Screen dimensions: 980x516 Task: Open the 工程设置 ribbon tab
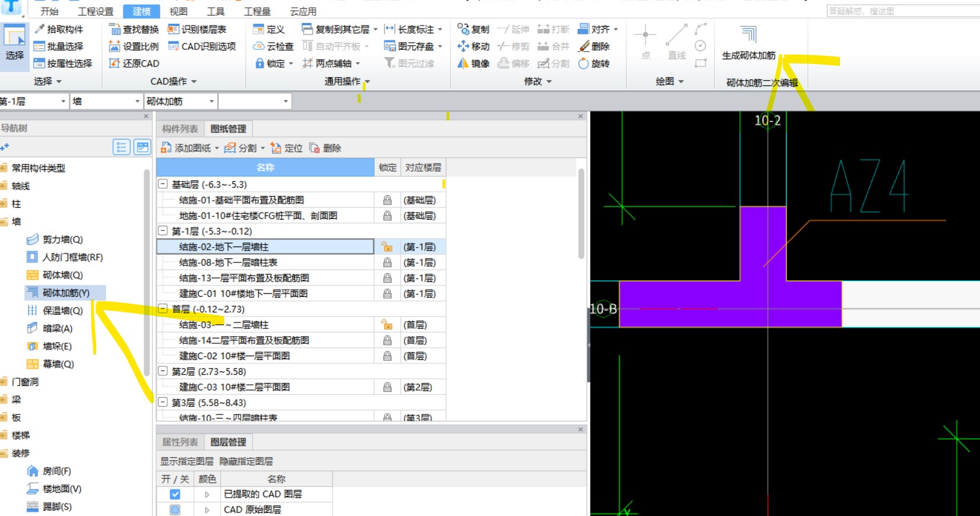pos(96,11)
